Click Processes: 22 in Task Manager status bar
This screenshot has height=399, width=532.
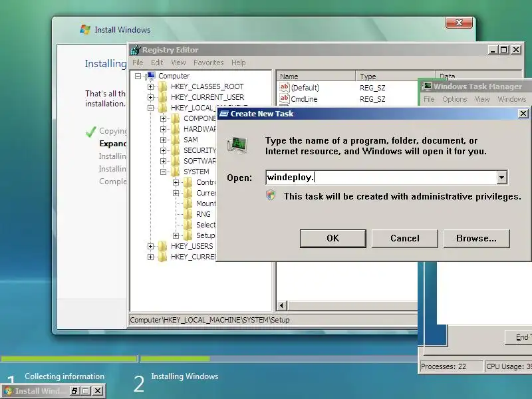click(x=443, y=366)
